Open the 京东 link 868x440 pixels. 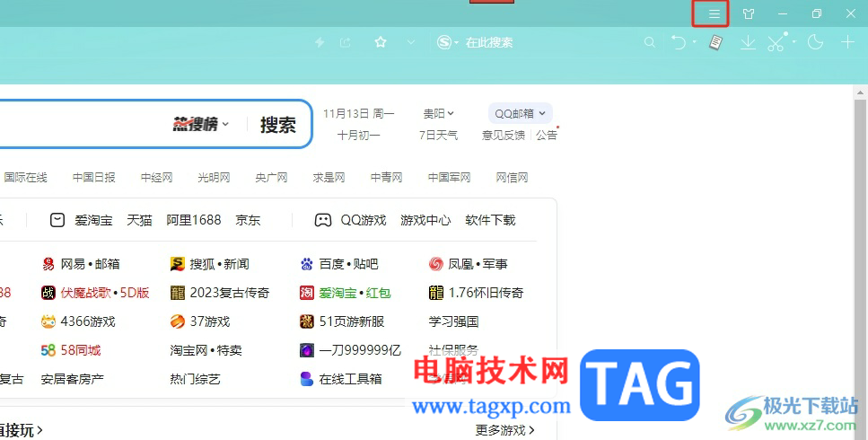click(x=248, y=220)
